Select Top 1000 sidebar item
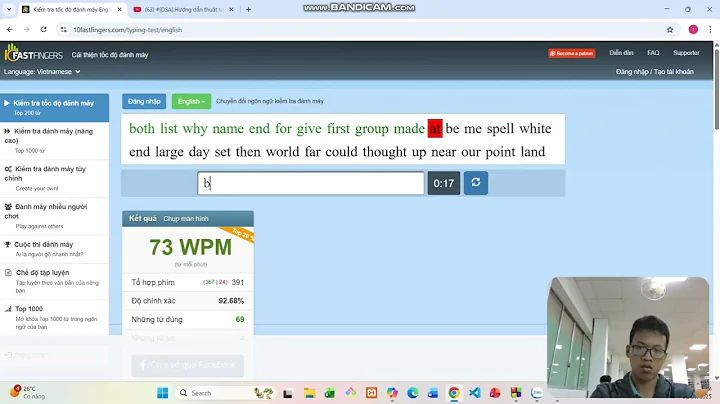The height and width of the screenshot is (404, 720). pyautogui.click(x=54, y=317)
